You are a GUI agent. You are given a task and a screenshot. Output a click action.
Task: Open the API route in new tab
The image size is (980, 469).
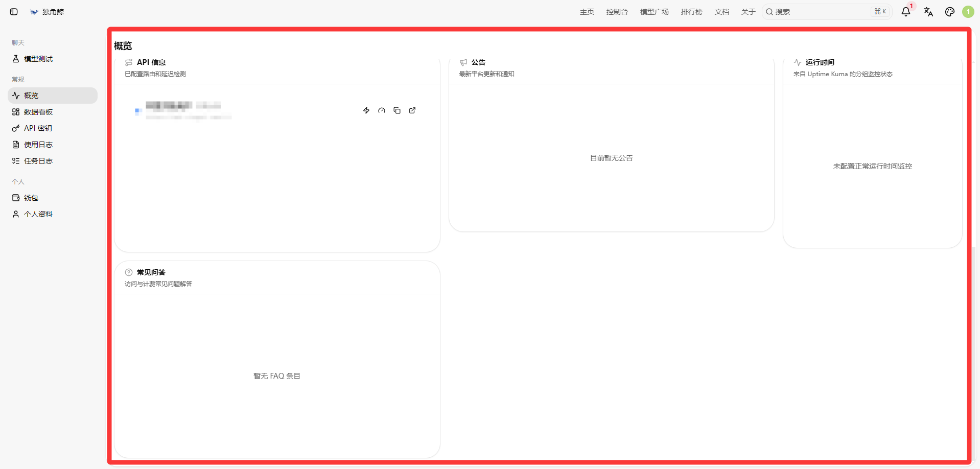point(412,110)
